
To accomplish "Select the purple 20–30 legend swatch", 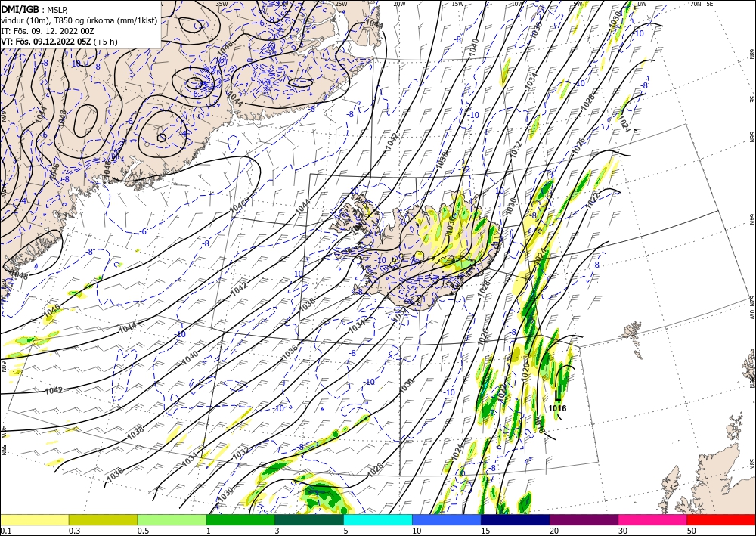I will [x=584, y=519].
